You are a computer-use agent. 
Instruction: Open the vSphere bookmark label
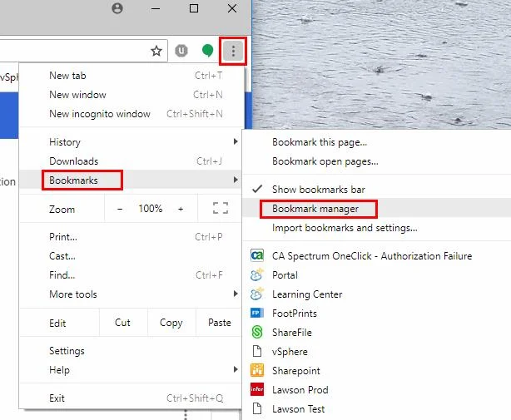290,352
